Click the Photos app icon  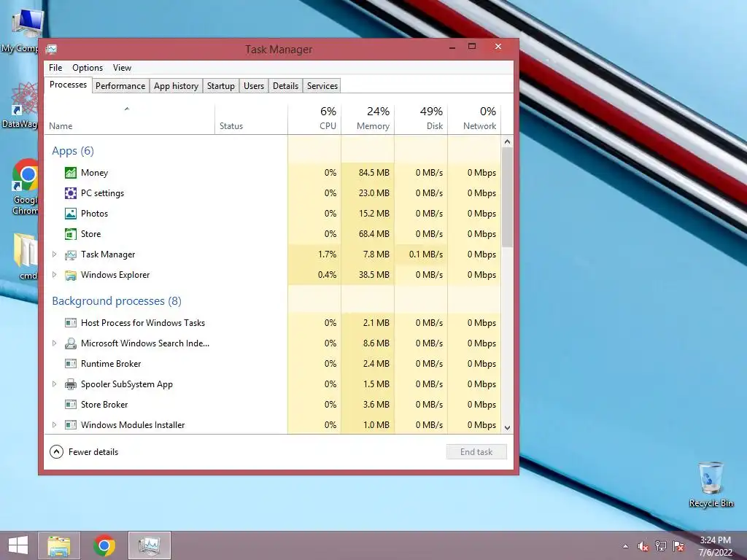click(71, 214)
